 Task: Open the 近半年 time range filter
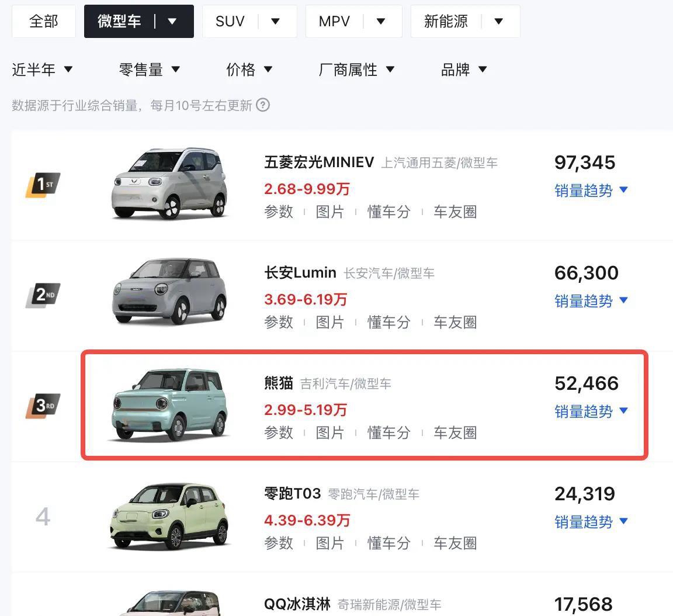(42, 70)
